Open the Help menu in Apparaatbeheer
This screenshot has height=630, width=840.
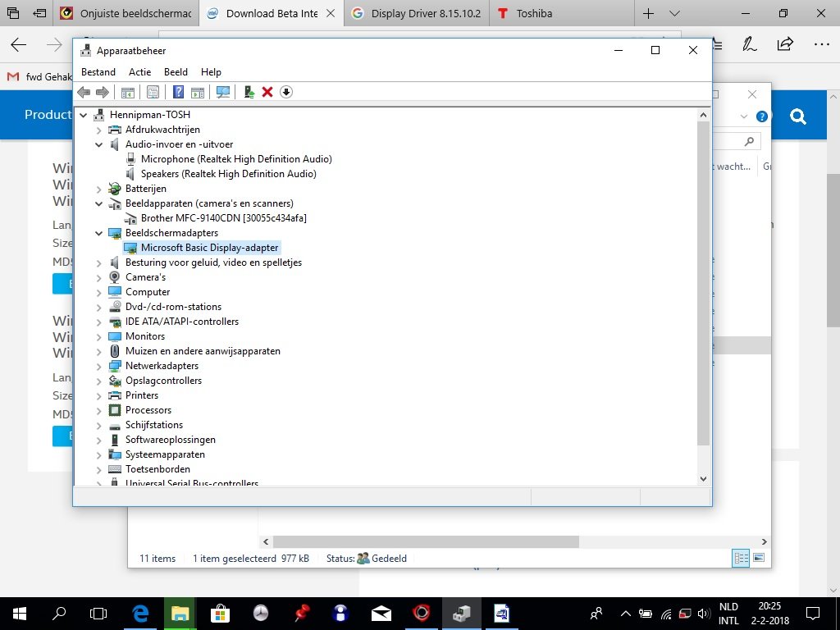click(211, 72)
